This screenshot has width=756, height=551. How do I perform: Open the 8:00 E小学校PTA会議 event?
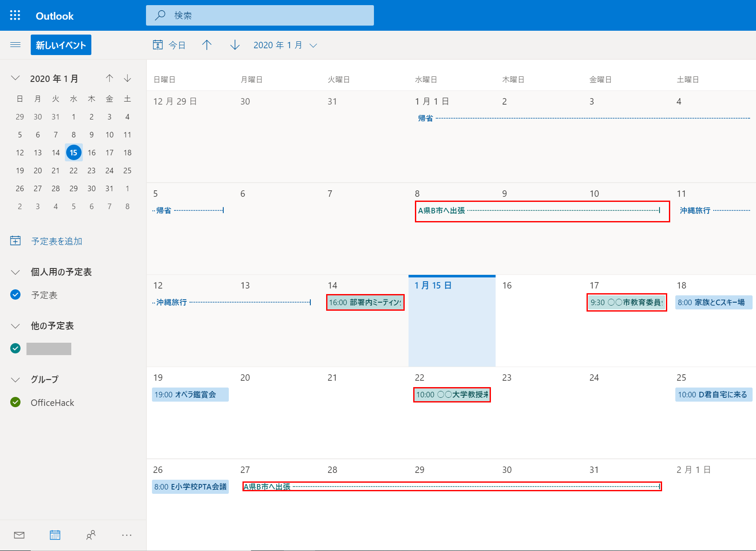coord(190,487)
